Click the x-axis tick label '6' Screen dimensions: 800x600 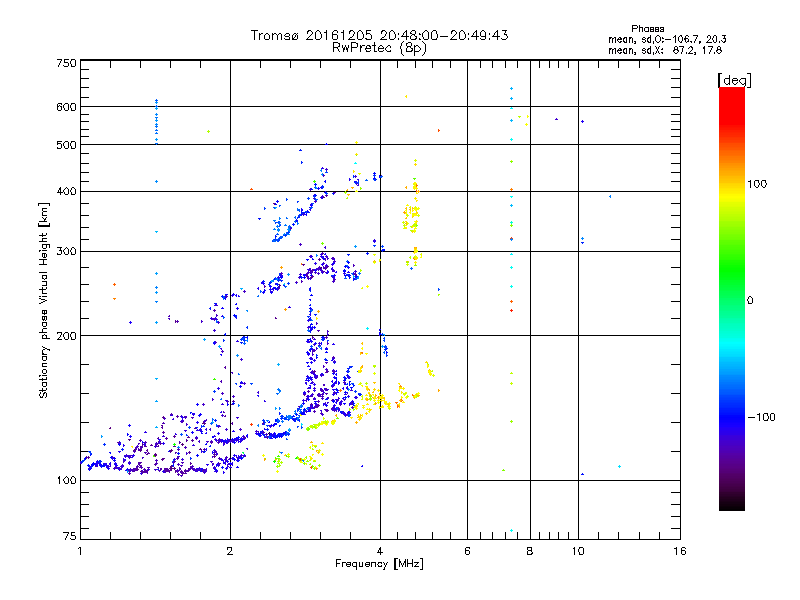(x=467, y=551)
